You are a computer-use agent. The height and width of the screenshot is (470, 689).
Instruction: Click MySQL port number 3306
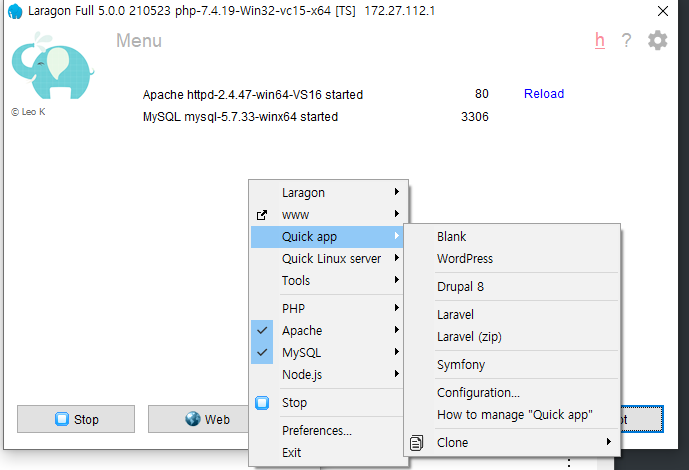click(475, 117)
